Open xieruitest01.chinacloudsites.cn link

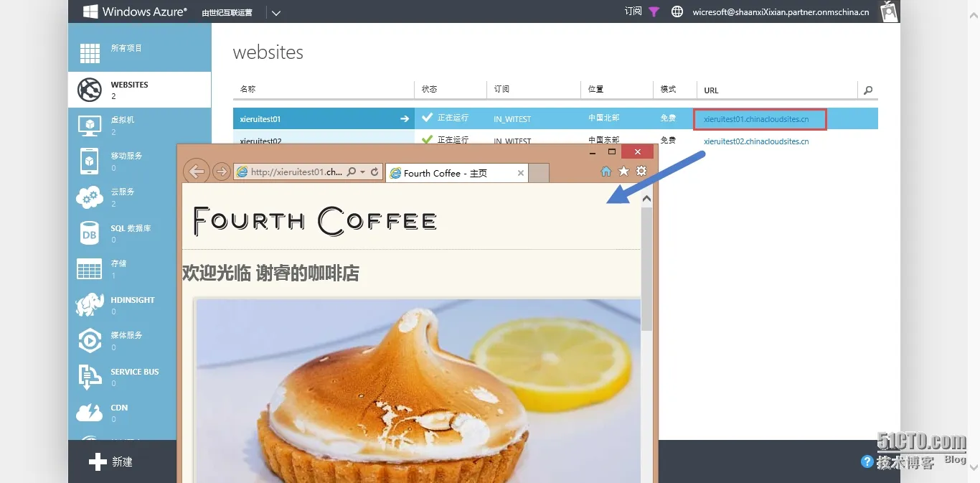click(x=756, y=119)
